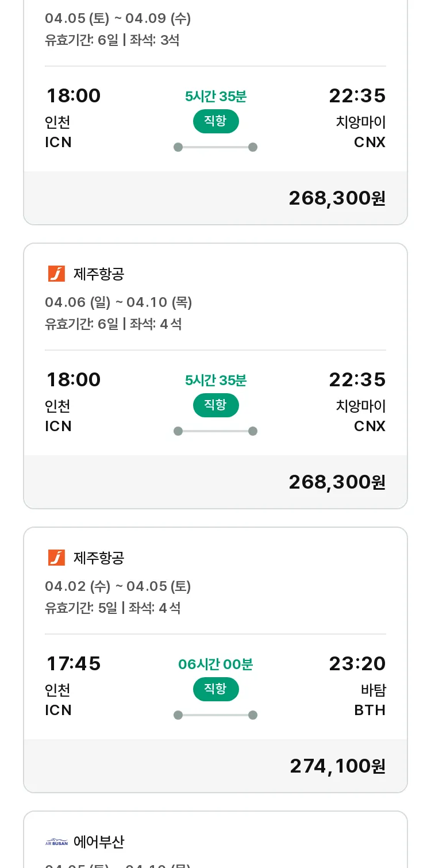Click route line on Batam 06시간 00분 flight
Image resolution: width=431 pixels, height=868 pixels.
[x=215, y=715]
